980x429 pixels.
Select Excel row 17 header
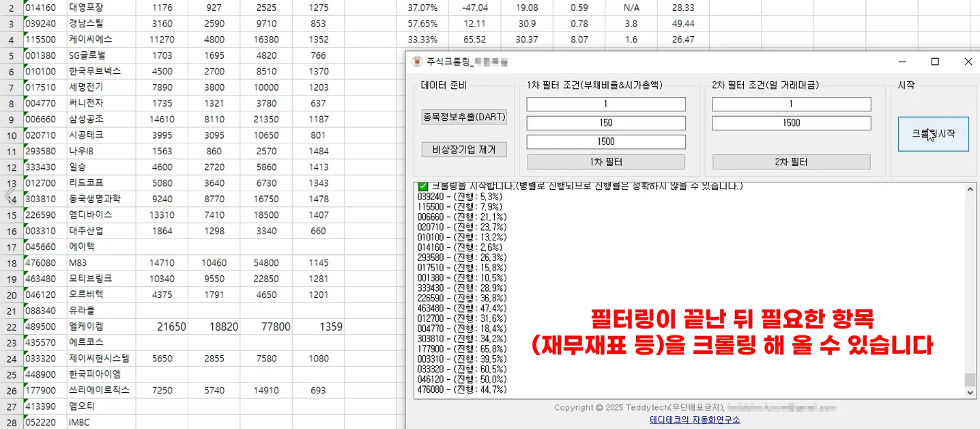tap(11, 247)
